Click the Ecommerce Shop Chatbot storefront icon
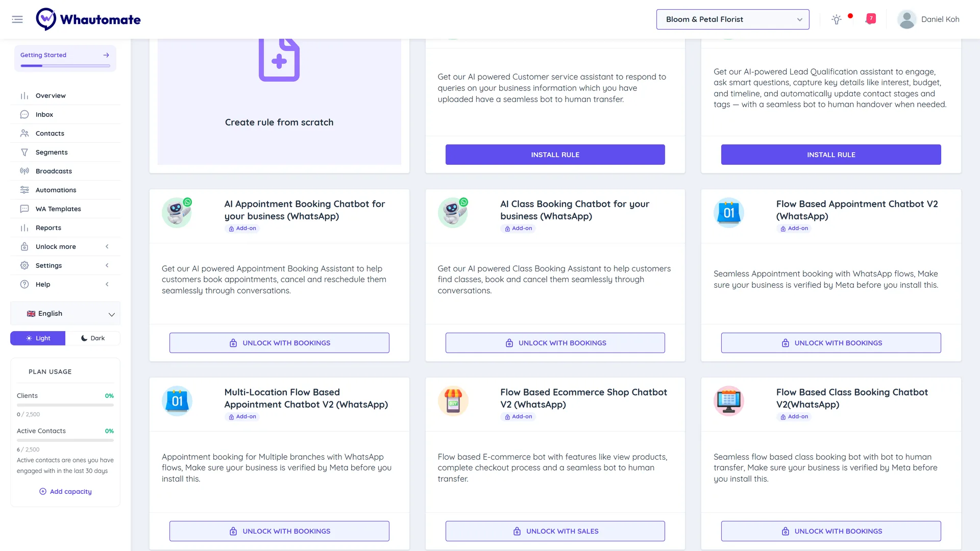980x551 pixels. (453, 401)
